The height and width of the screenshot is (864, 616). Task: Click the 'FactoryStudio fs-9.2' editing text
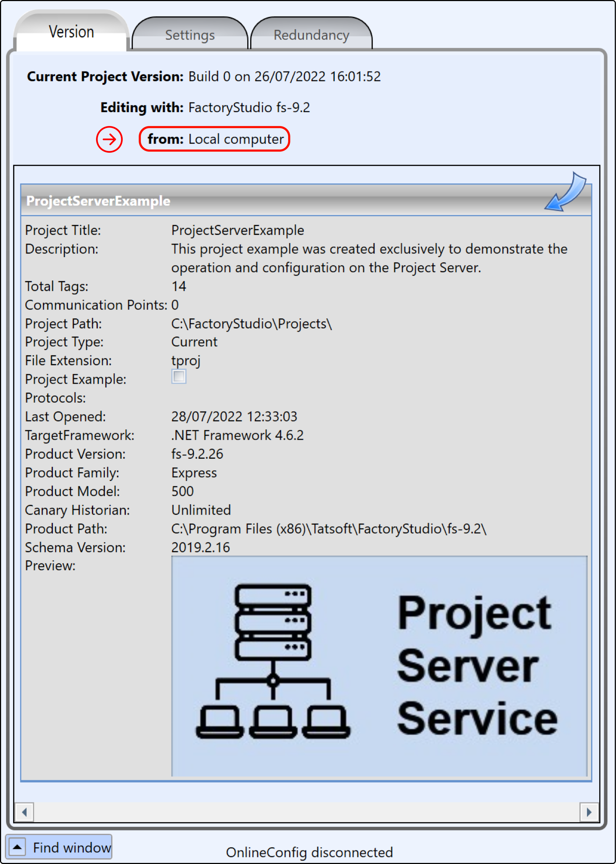click(x=249, y=107)
